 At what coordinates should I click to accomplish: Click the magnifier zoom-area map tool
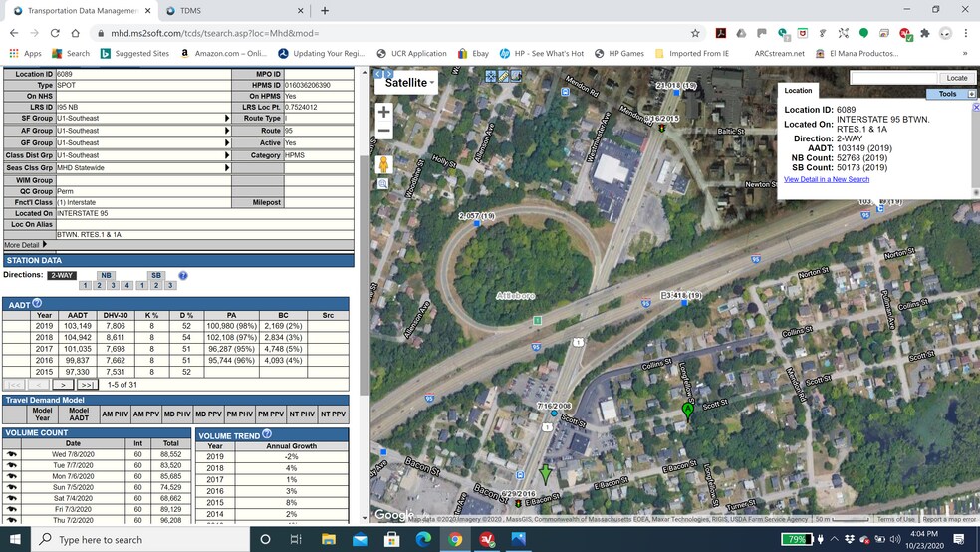click(383, 183)
